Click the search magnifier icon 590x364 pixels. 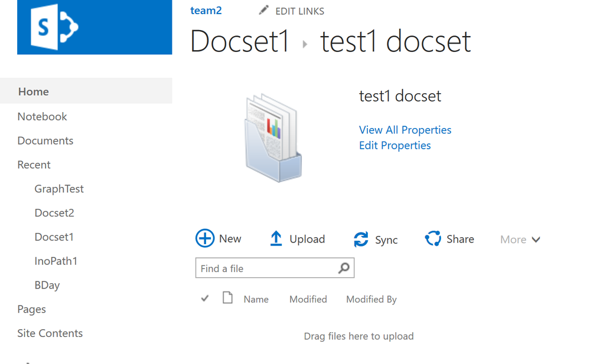pos(344,268)
